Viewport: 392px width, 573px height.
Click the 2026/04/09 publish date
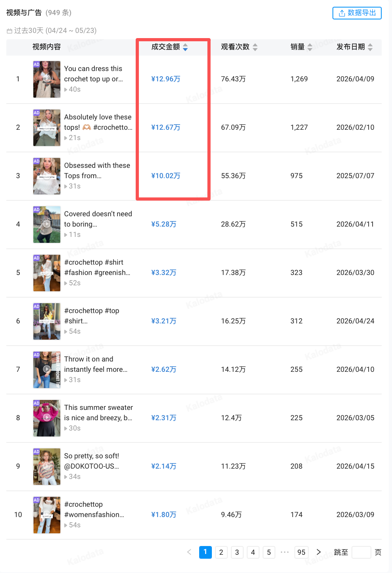[x=355, y=79]
